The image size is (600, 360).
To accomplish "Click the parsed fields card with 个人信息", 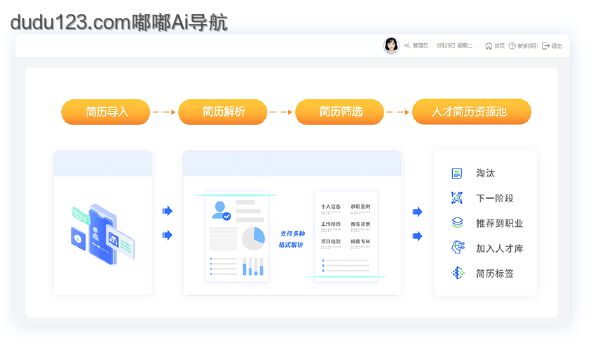I will [x=346, y=236].
